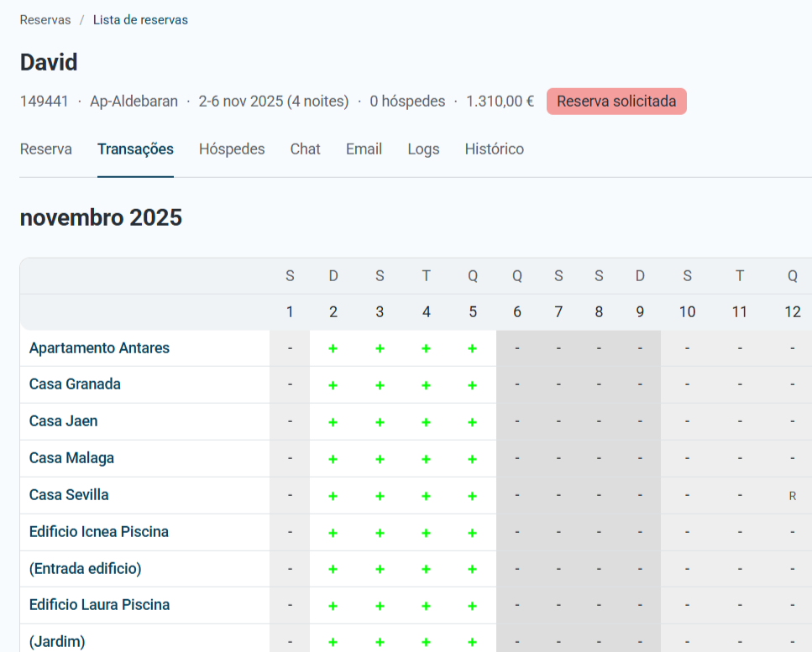
Task: Switch to the Chat tab
Action: coord(305,149)
